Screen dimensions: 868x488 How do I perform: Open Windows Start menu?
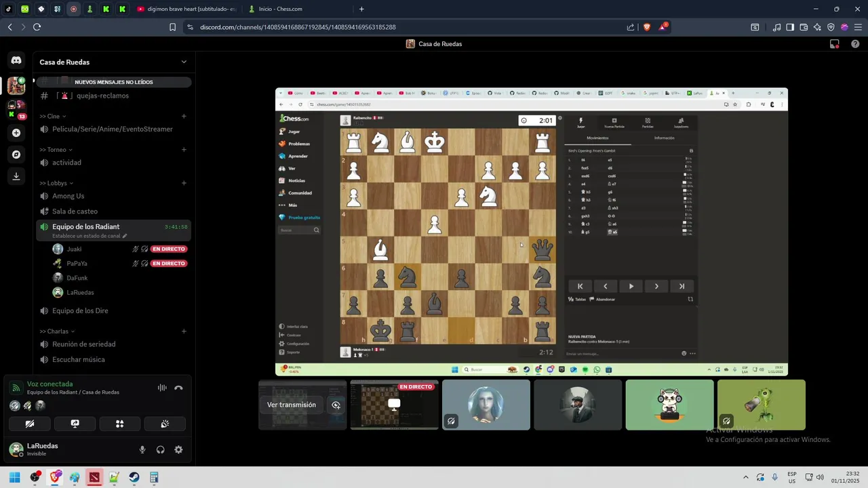(14, 477)
